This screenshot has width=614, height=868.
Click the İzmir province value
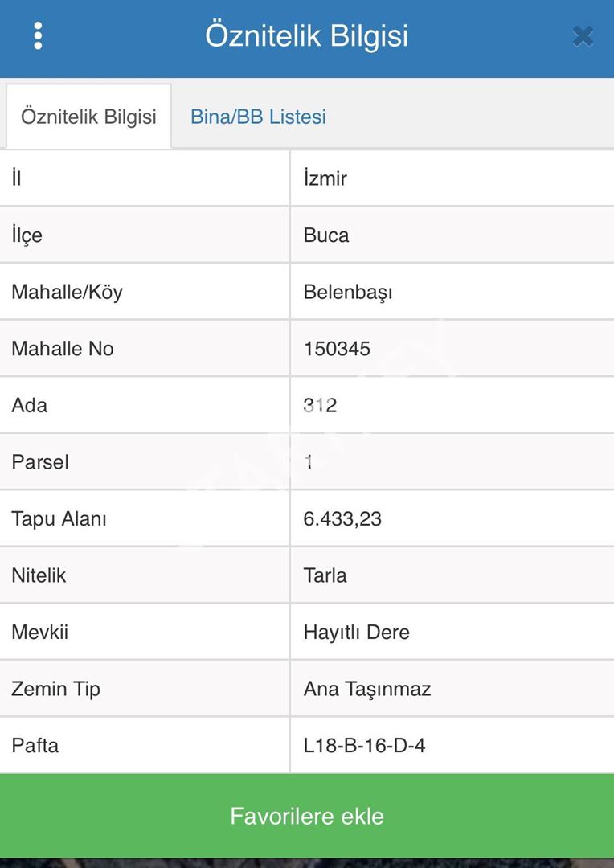coord(325,178)
